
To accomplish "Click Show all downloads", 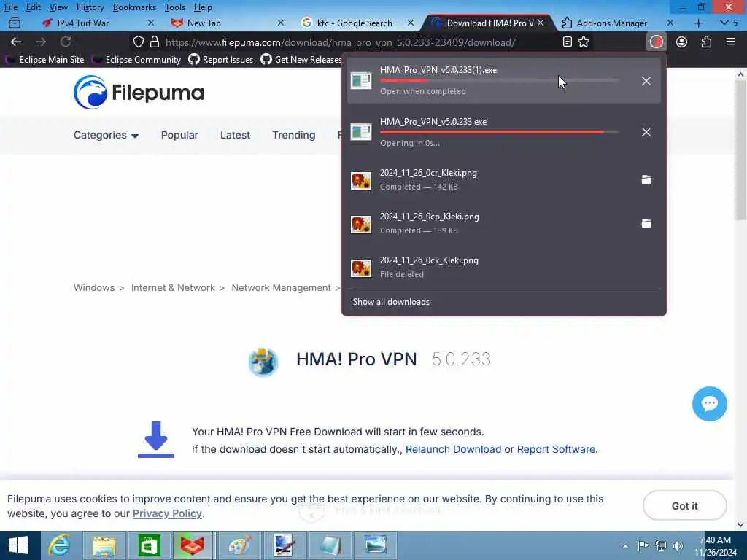I will pos(391,302).
